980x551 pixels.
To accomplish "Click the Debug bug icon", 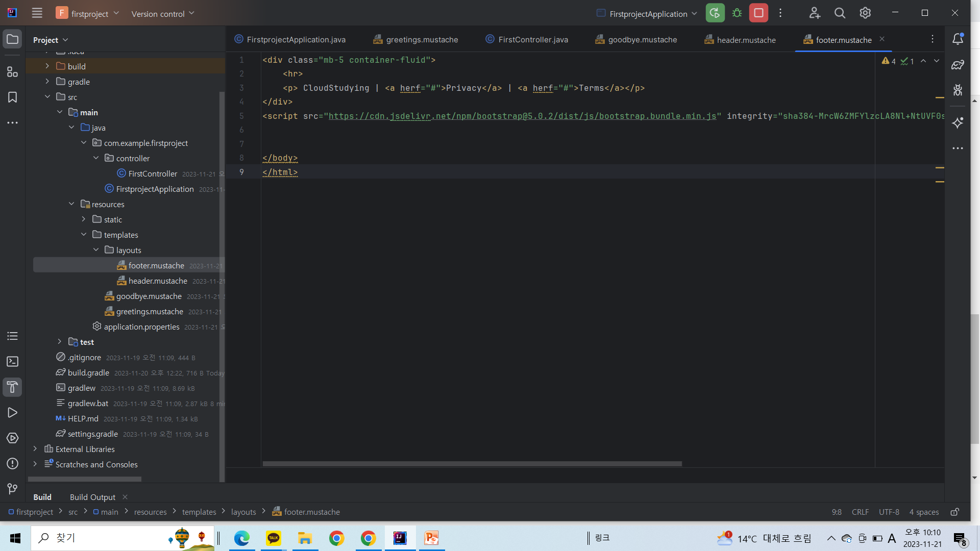I will click(737, 13).
